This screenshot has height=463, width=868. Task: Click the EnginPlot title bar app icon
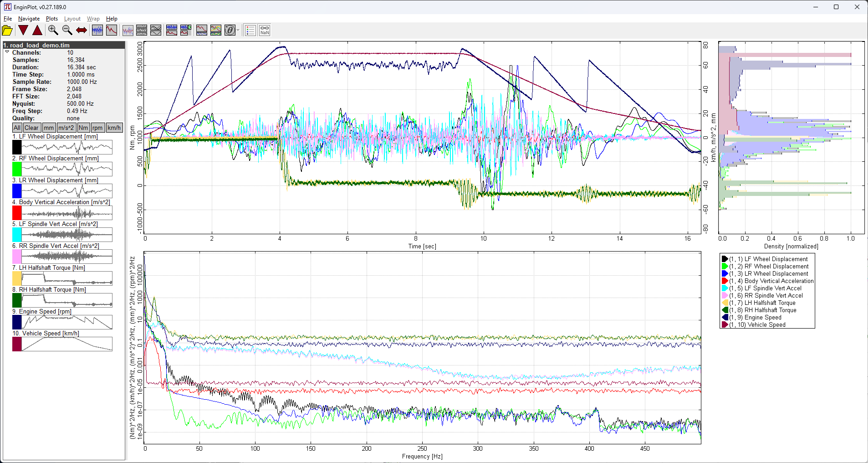[7, 7]
